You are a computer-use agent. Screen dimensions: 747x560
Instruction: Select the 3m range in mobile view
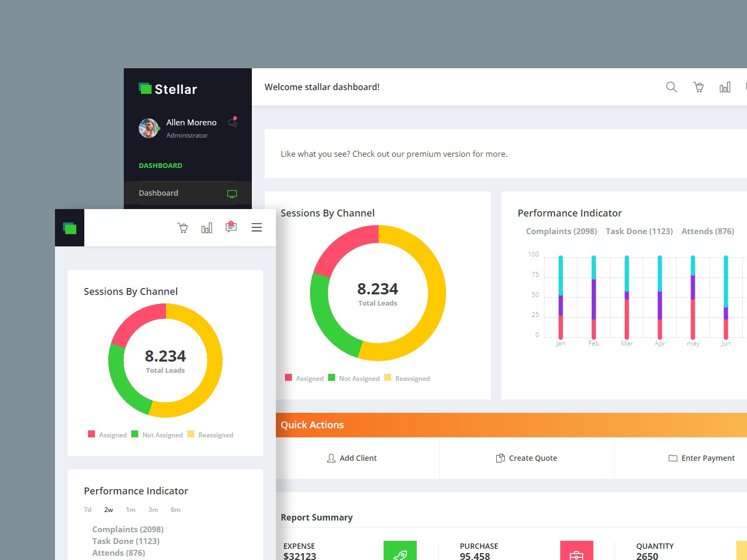coord(153,510)
